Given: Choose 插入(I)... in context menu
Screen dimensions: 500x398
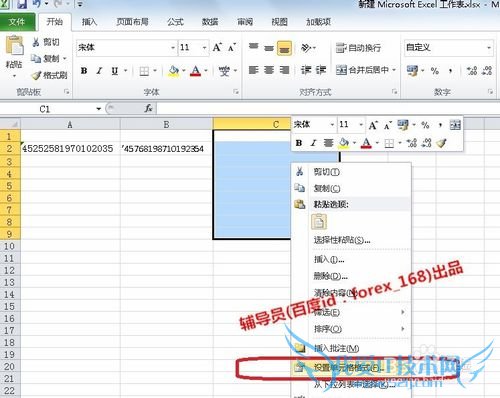Looking at the screenshot, I should pyautogui.click(x=351, y=259).
